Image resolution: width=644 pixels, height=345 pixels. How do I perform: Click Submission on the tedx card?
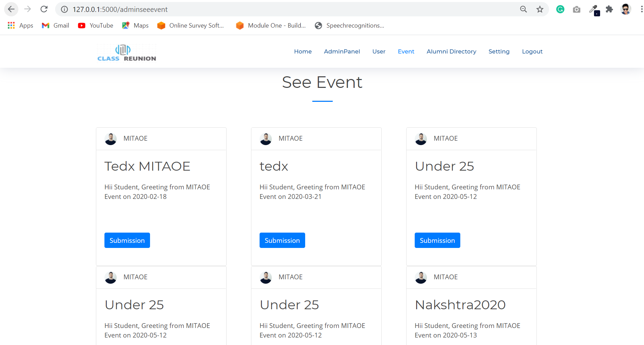pyautogui.click(x=282, y=240)
